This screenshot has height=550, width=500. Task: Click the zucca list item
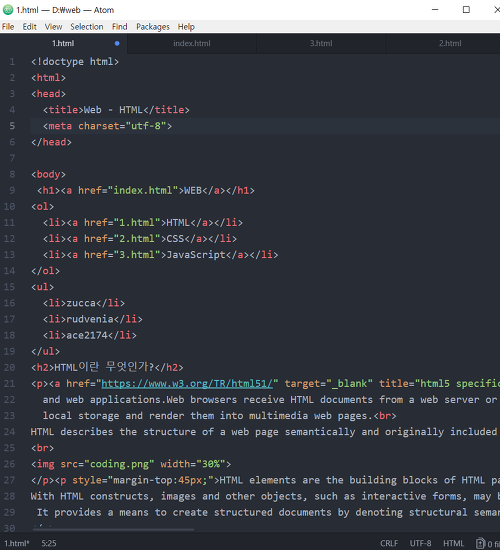(x=84, y=303)
